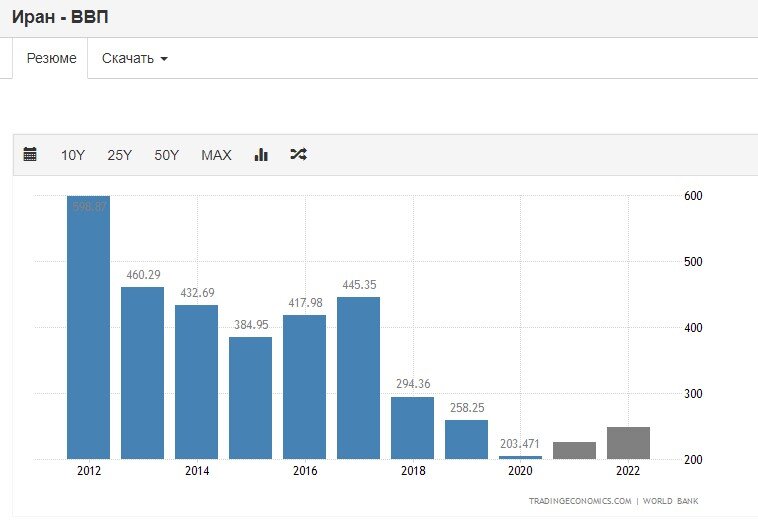Screen dimensions: 758x528
Task: Click the bar labeled 258.25
Action: pos(466,440)
